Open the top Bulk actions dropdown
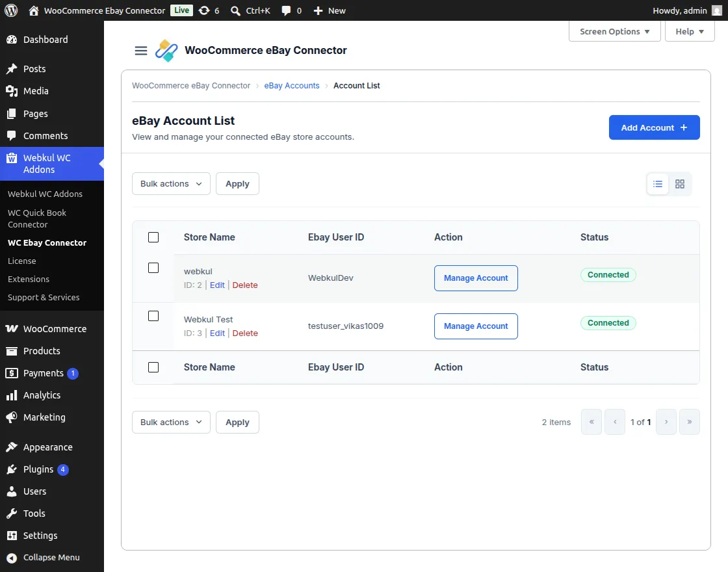 click(x=171, y=184)
